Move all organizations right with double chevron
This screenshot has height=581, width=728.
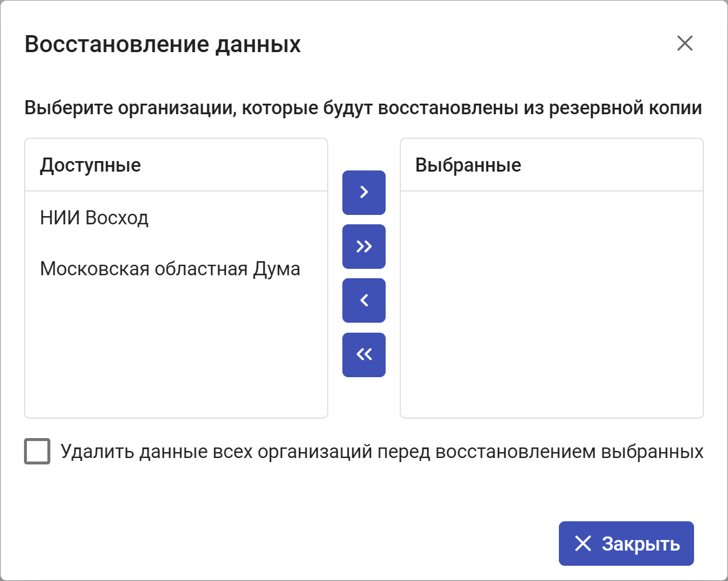click(364, 247)
